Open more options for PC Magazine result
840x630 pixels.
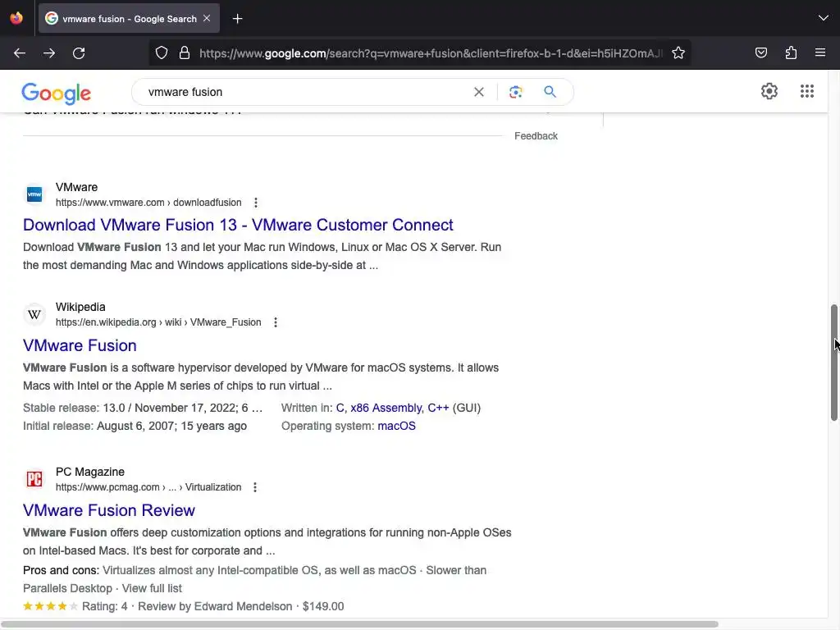[255, 487]
